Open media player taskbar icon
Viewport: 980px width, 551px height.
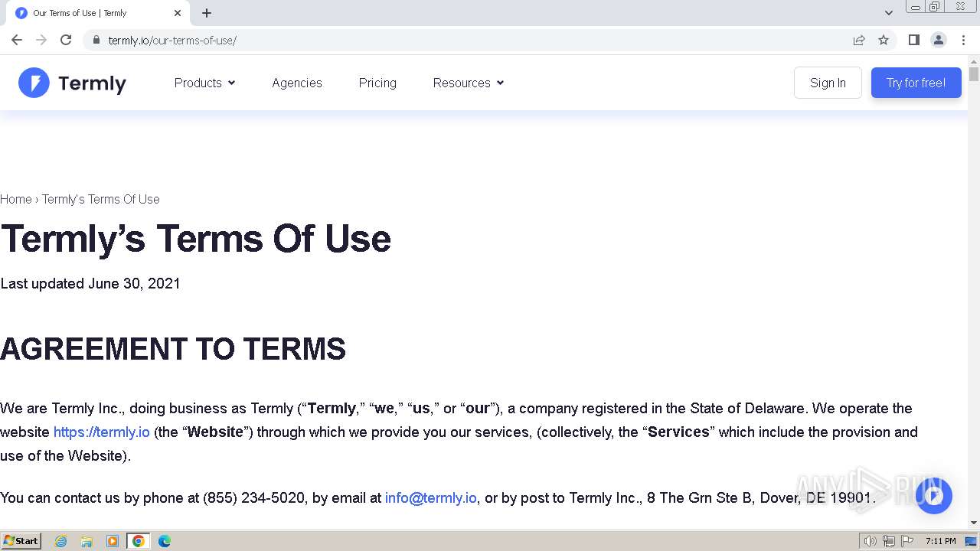tap(113, 541)
